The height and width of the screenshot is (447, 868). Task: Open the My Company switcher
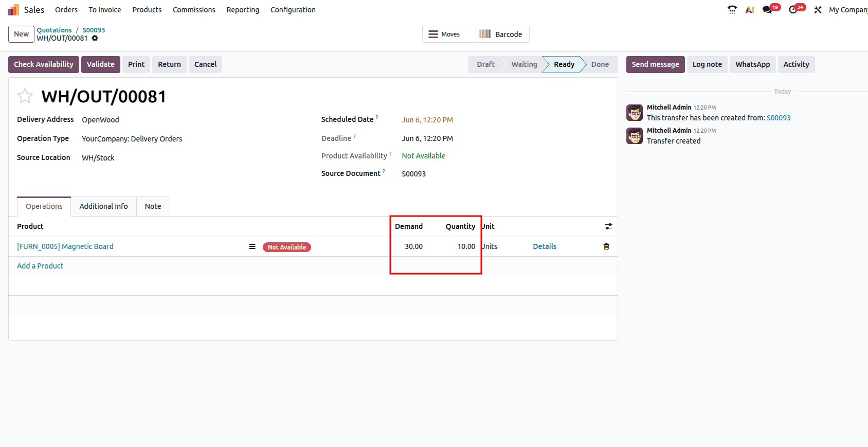point(848,10)
